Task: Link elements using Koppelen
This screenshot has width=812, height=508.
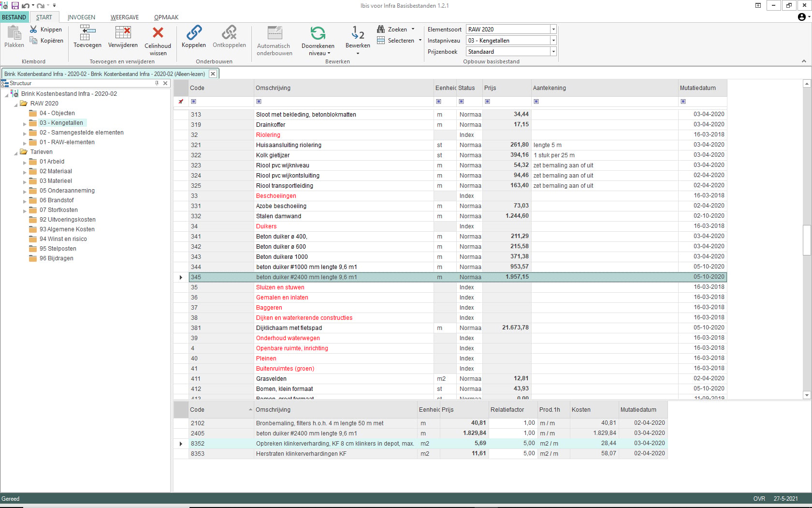Action: [x=194, y=36]
